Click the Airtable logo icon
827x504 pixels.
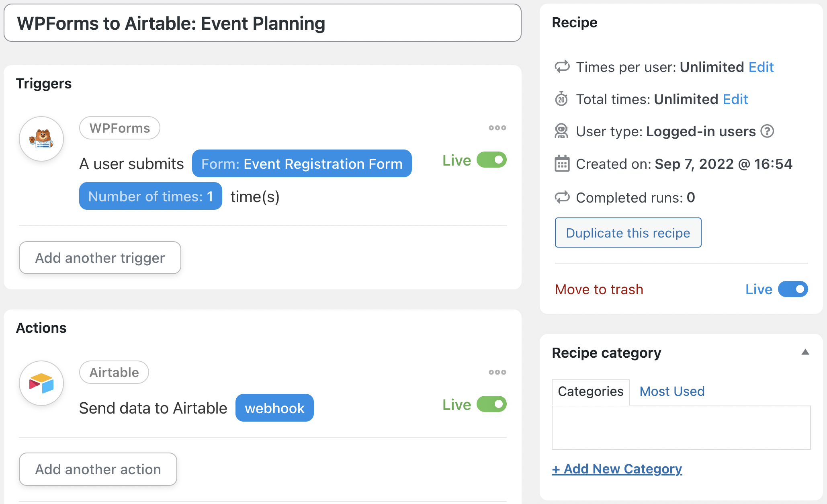(41, 383)
